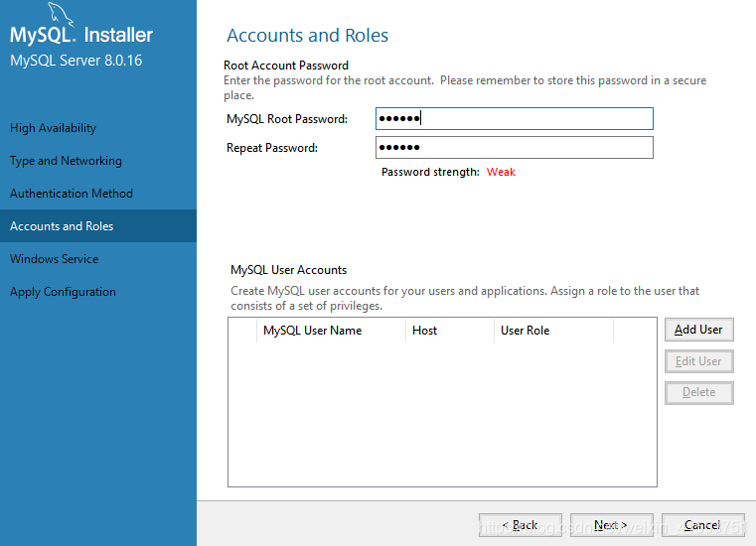Focus the Repeat Password field
Screen dimensions: 756x546
[515, 148]
